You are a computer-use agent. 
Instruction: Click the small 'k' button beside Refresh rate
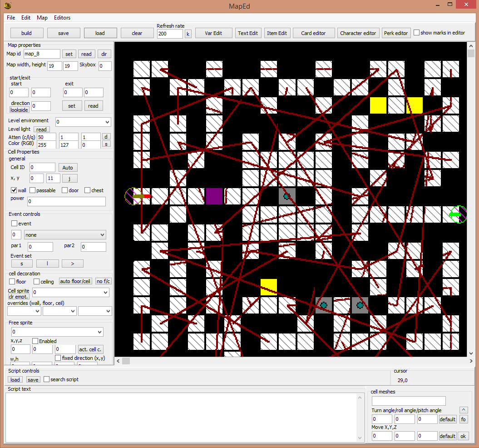pos(188,34)
